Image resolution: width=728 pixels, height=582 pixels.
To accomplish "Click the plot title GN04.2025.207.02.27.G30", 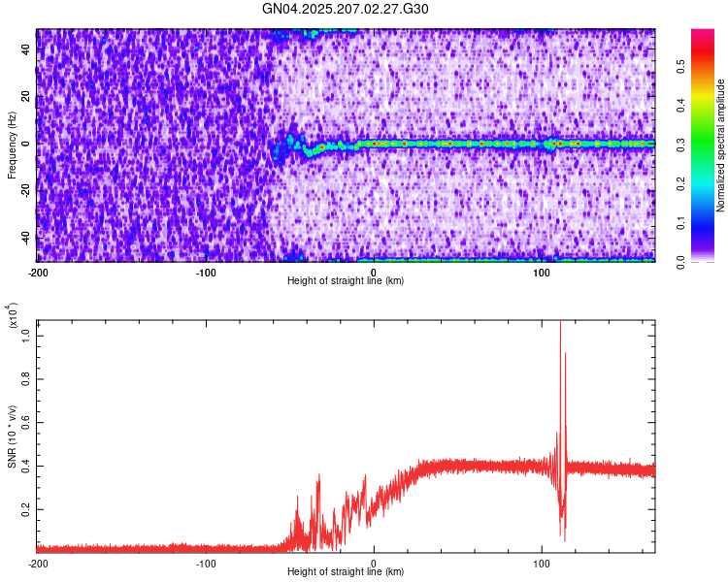I will pyautogui.click(x=345, y=9).
